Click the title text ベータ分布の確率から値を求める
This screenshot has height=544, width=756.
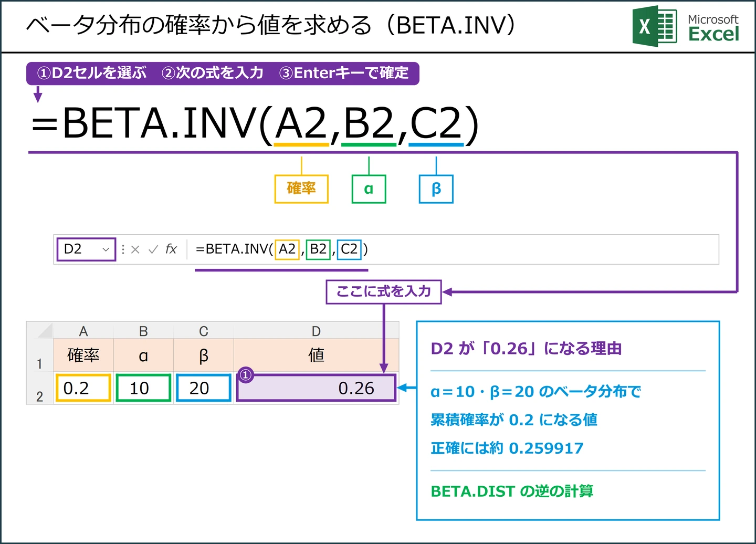[x=199, y=25]
